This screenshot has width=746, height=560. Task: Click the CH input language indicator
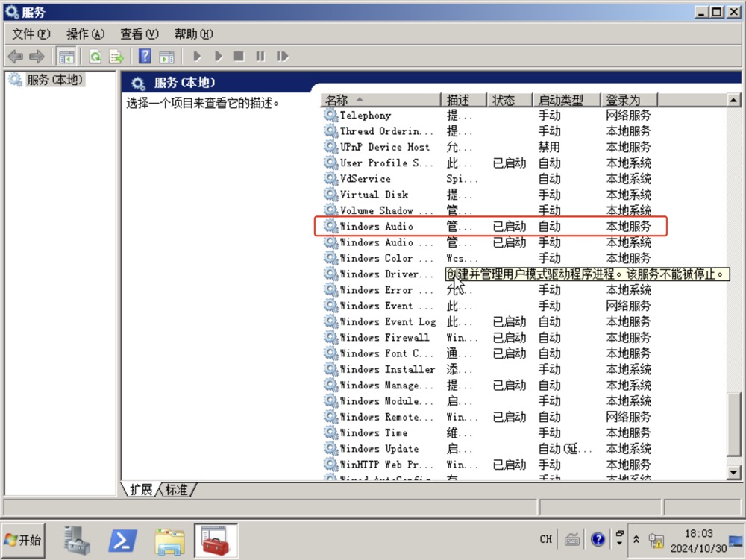click(546, 540)
